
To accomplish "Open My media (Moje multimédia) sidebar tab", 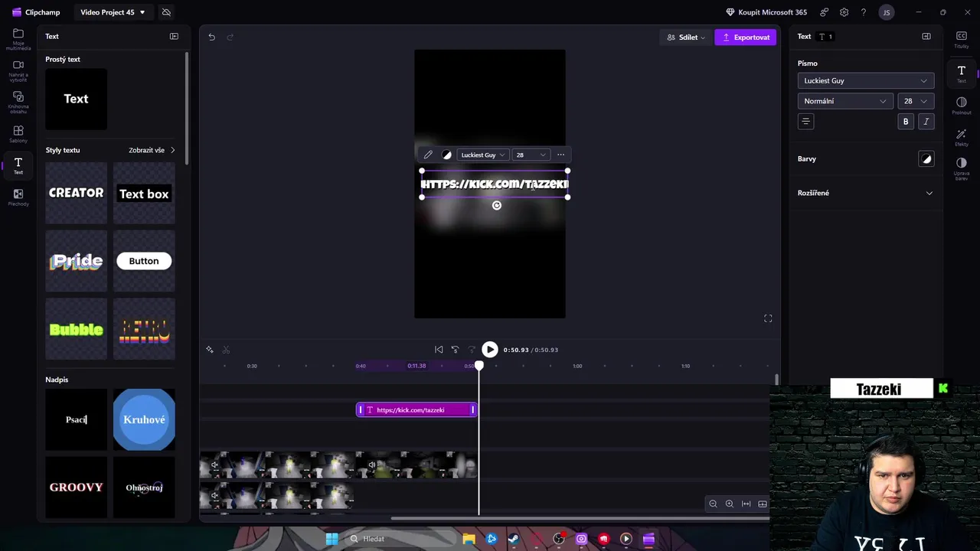I will coord(18,39).
